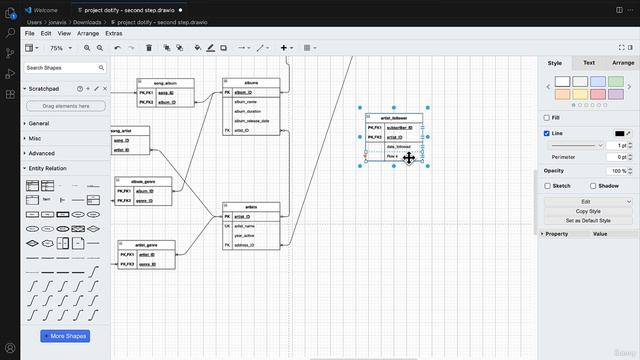Click search magnifier in Search Shapes
The width and height of the screenshot is (640, 360).
click(x=101, y=68)
